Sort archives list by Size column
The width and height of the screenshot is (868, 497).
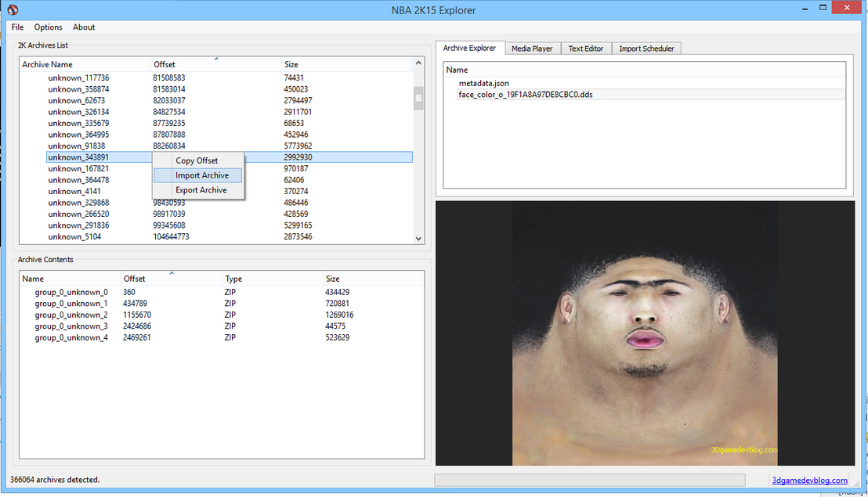pos(347,64)
